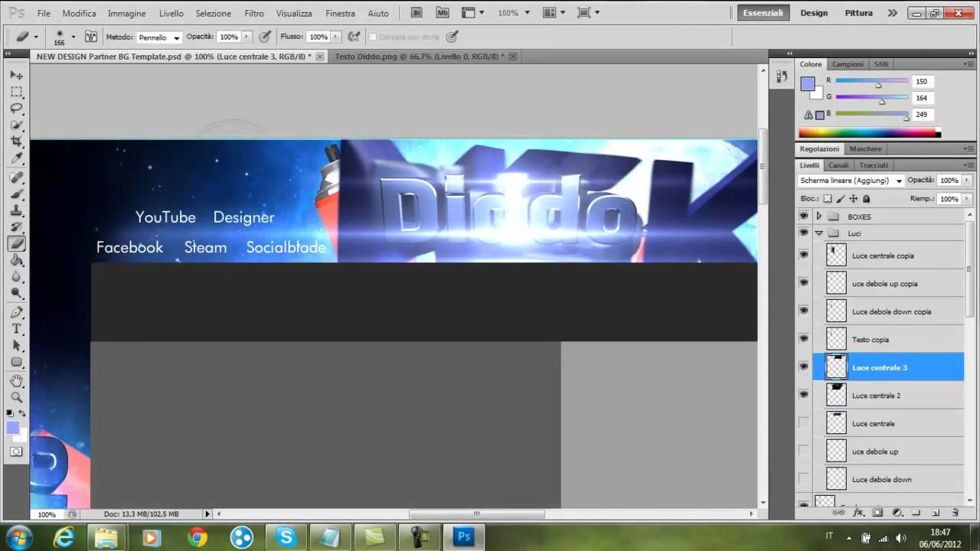Open the blend mode Scherma lineare dropdown
Screen dimensions: 980x551
pyautogui.click(x=851, y=181)
